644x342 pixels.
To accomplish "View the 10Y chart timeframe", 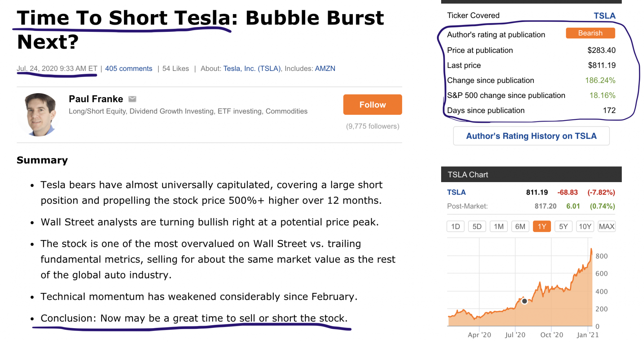I will coord(585,227).
